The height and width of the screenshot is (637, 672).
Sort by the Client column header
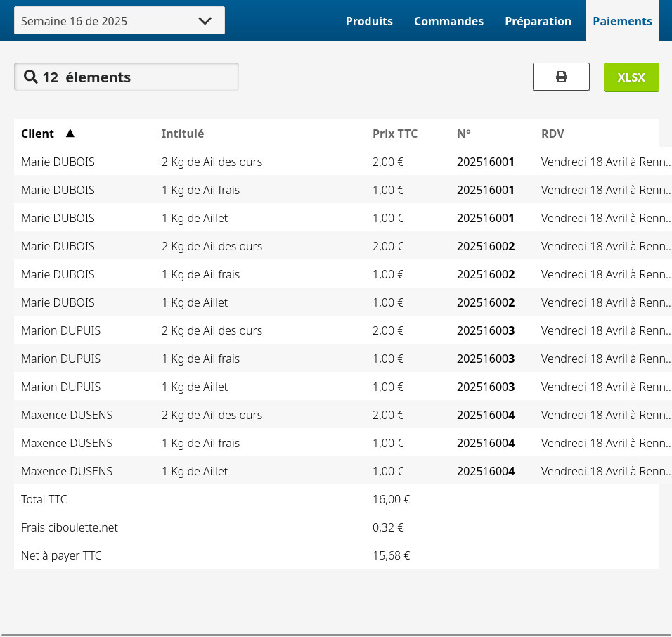click(38, 134)
